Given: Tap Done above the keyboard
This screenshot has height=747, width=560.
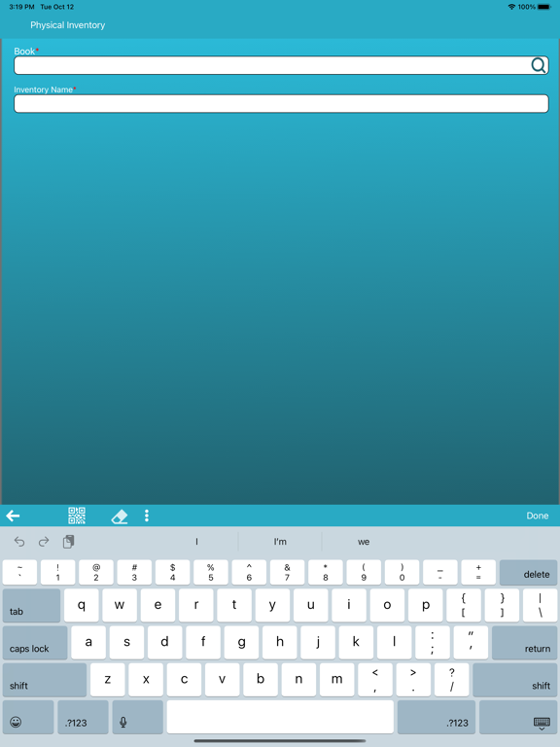Looking at the screenshot, I should point(537,516).
